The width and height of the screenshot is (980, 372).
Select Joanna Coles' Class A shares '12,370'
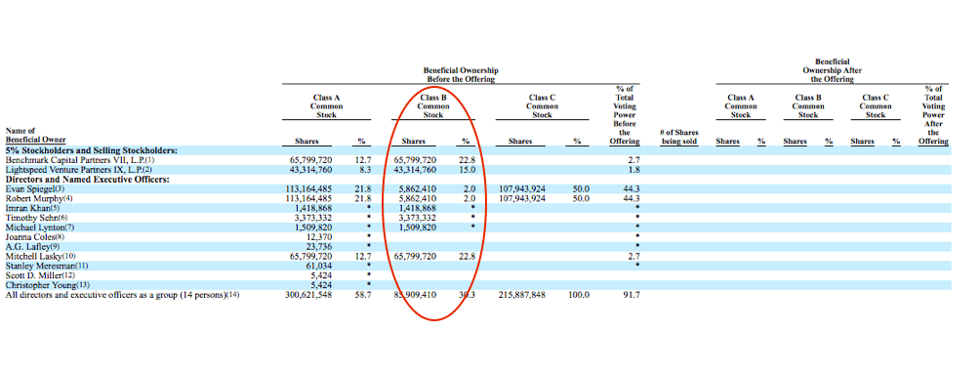(x=319, y=237)
